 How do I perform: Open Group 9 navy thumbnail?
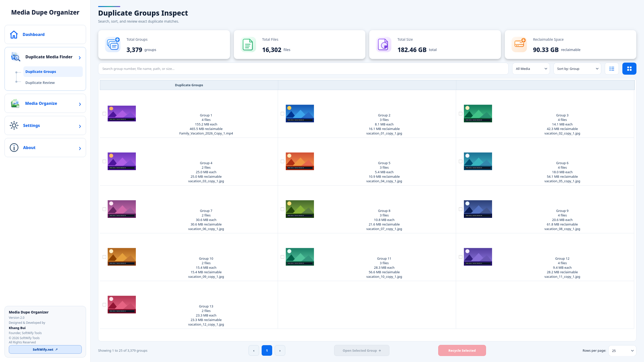(x=478, y=209)
